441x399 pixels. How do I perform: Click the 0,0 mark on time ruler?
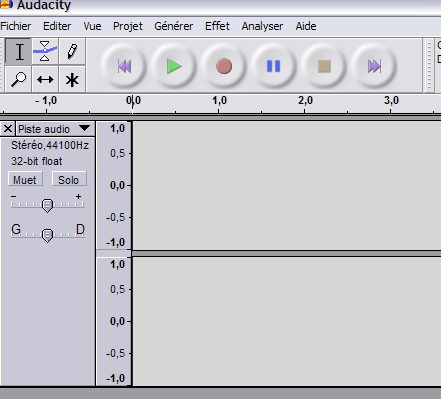click(133, 101)
